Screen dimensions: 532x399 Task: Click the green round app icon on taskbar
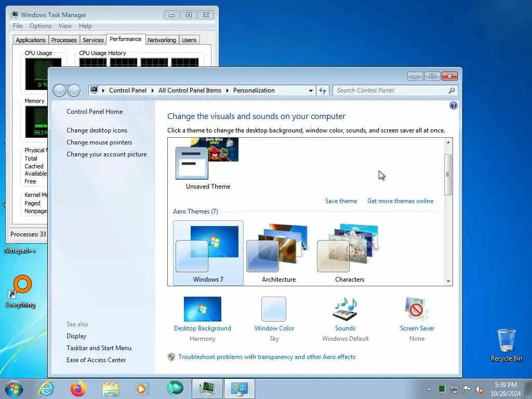tap(175, 388)
